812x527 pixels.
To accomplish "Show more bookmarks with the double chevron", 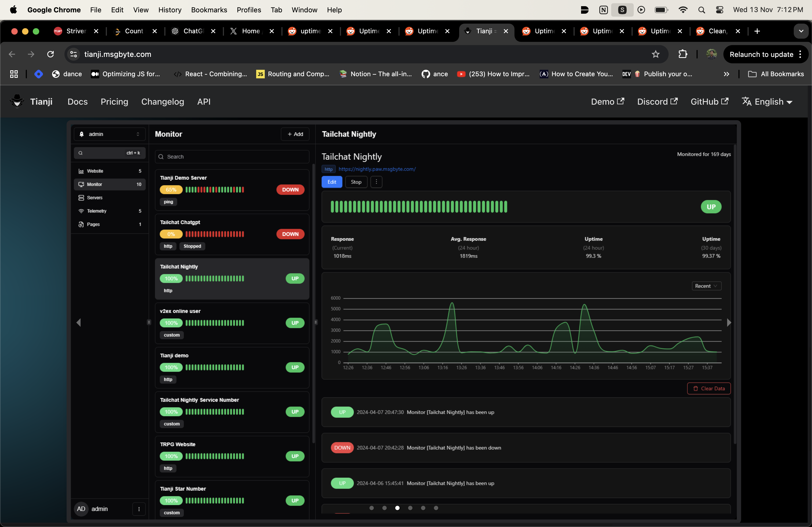I will click(726, 74).
